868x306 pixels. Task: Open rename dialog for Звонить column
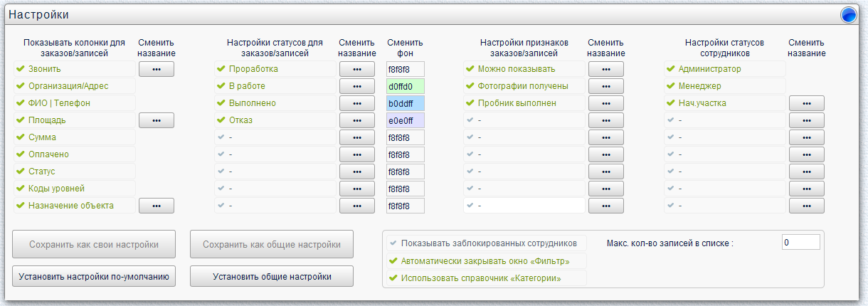coord(157,69)
